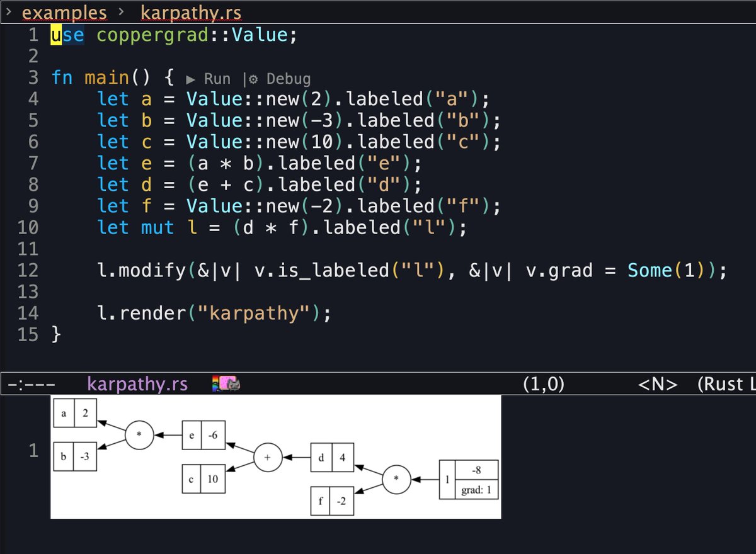Click the karpathy.rs buffer name in modeline
This screenshot has width=756, height=554.
137,383
